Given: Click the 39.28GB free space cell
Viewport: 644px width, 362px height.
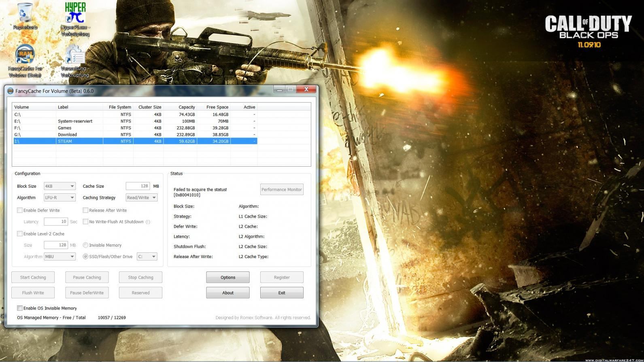Looking at the screenshot, I should pyautogui.click(x=220, y=128).
